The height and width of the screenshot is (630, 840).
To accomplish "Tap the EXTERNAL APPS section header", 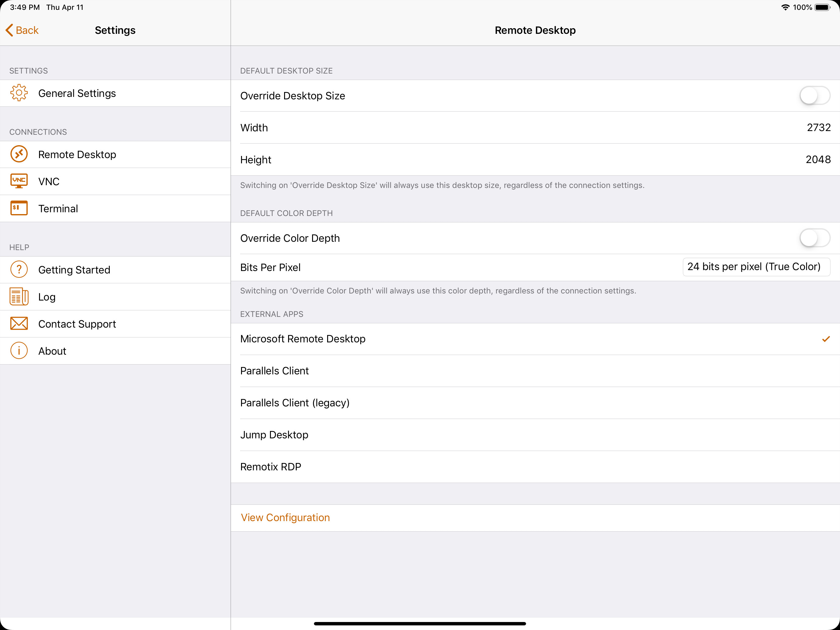I will pyautogui.click(x=271, y=314).
